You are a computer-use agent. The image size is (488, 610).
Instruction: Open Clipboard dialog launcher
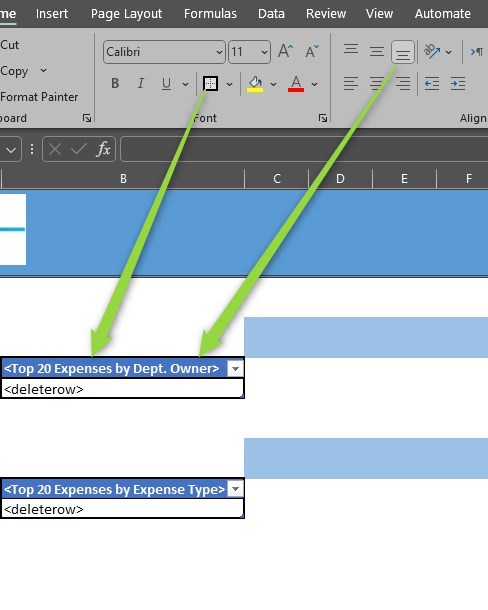[x=87, y=118]
